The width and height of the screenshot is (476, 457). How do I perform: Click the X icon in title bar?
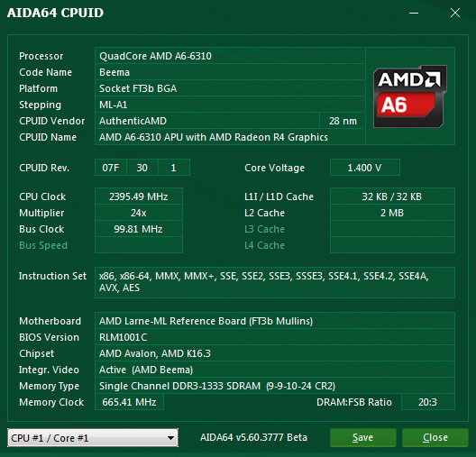(455, 13)
